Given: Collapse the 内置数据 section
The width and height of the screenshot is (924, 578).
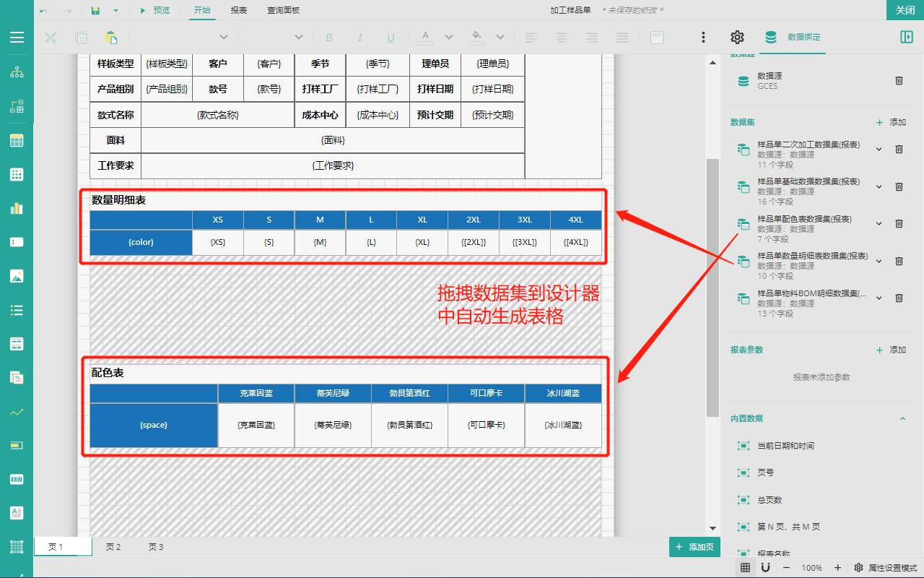Looking at the screenshot, I should pos(902,419).
